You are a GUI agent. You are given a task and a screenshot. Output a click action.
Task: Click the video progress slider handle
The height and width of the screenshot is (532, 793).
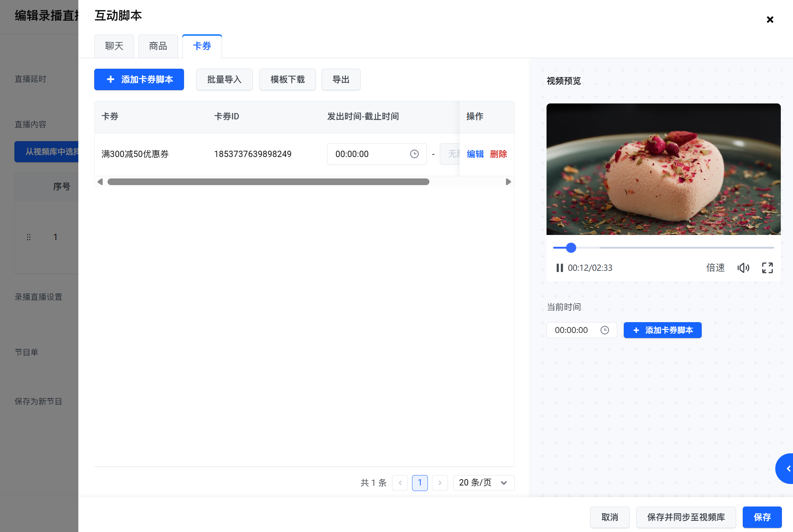click(571, 248)
